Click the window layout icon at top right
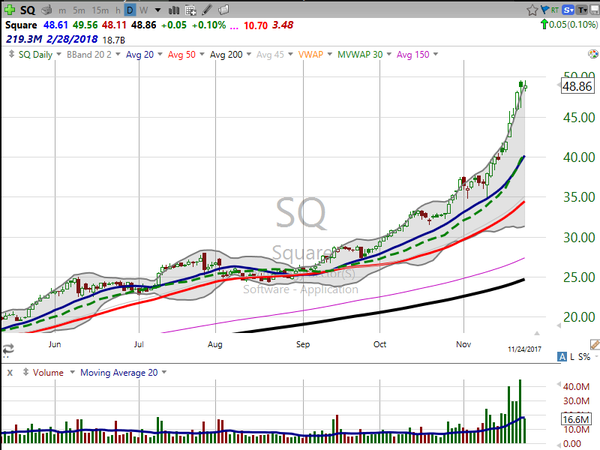Viewport: 600px width, 450px height. click(x=595, y=10)
